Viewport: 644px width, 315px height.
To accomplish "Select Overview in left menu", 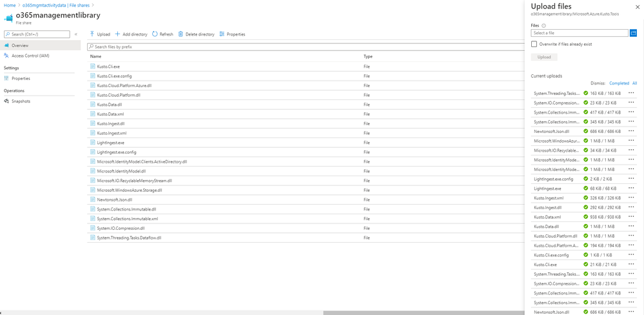I will tap(40, 45).
